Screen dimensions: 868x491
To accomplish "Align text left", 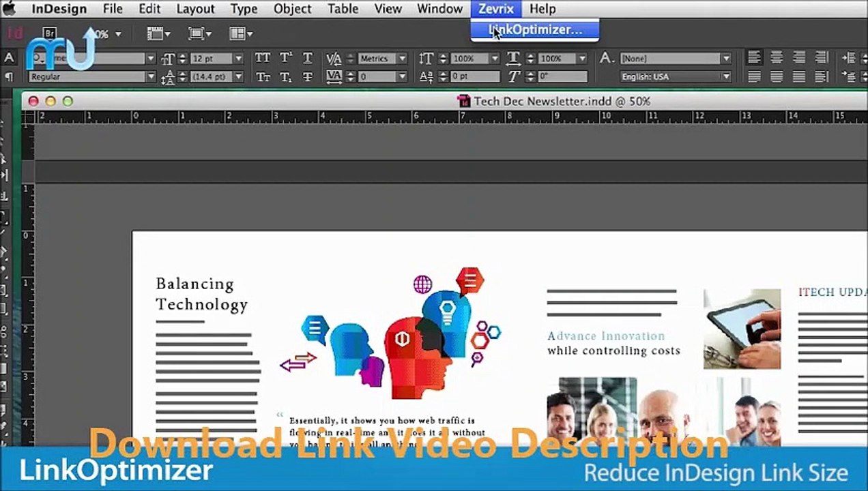I will [754, 58].
